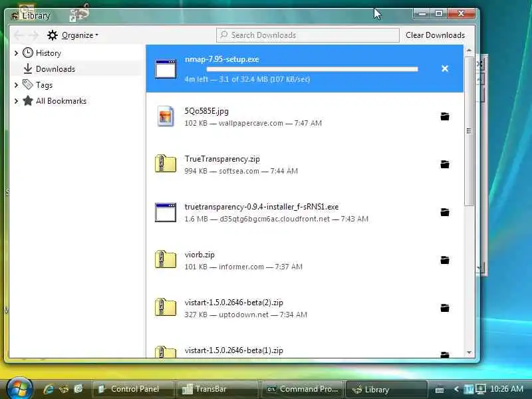The height and width of the screenshot is (399, 532).
Task: Click '327 KB — uptodown.net' details
Action: [x=245, y=315]
